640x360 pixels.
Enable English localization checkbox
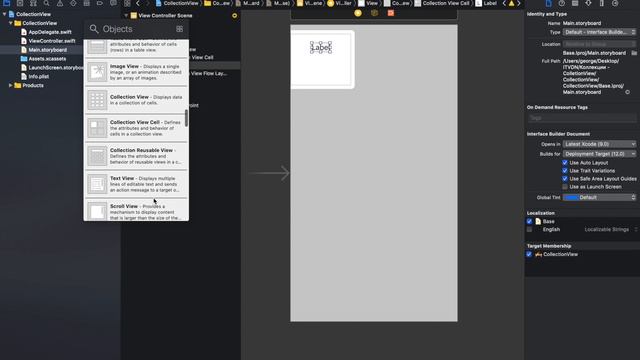pyautogui.click(x=529, y=229)
